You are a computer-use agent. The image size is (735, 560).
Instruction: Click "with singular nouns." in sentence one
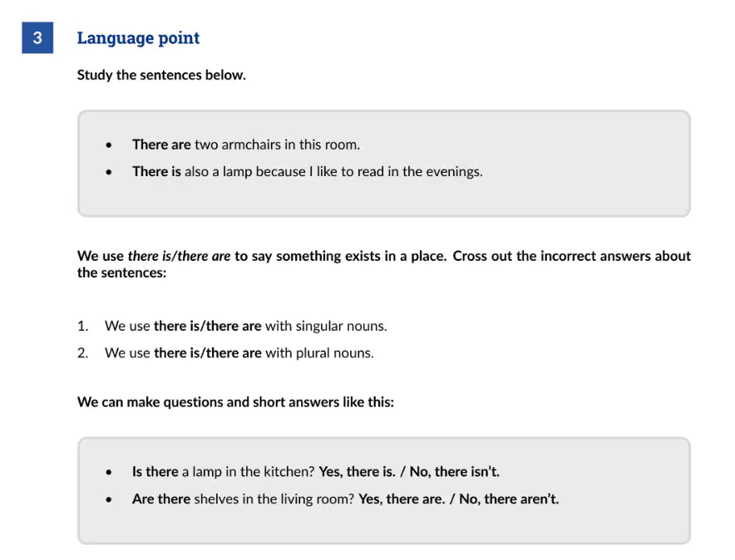pos(326,326)
